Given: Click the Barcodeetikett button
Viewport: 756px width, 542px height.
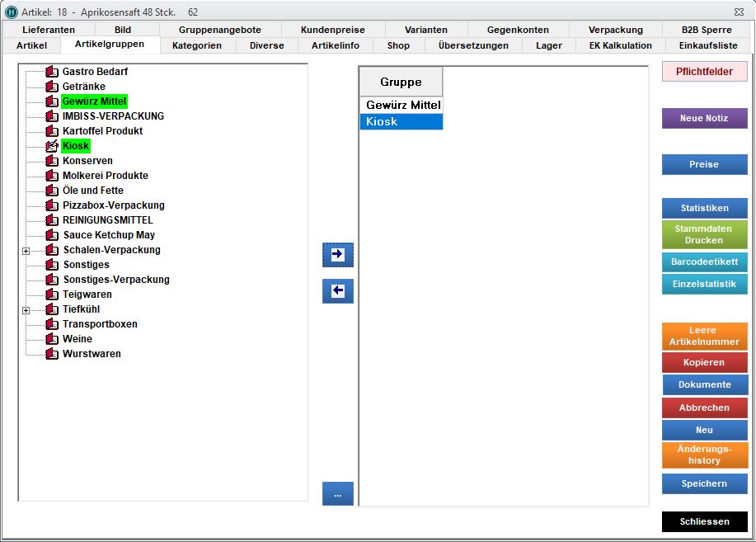Looking at the screenshot, I should pos(704,262).
